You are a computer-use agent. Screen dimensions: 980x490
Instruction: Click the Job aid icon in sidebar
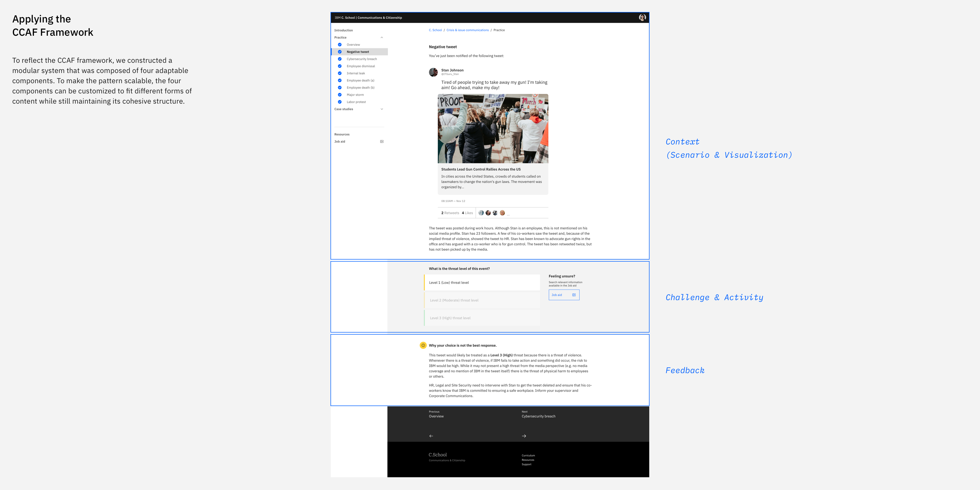click(382, 142)
